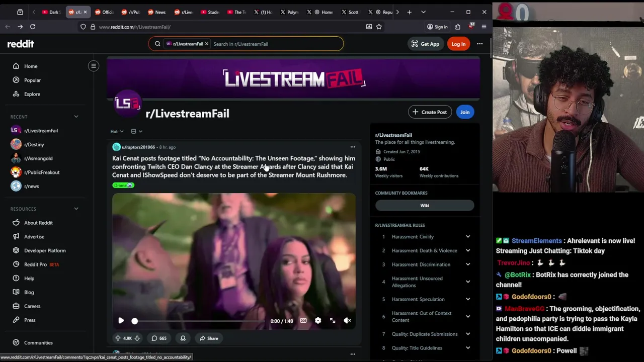Viewport: 644px width, 362px height.
Task: Enter fullscreen on the video
Action: click(333, 321)
